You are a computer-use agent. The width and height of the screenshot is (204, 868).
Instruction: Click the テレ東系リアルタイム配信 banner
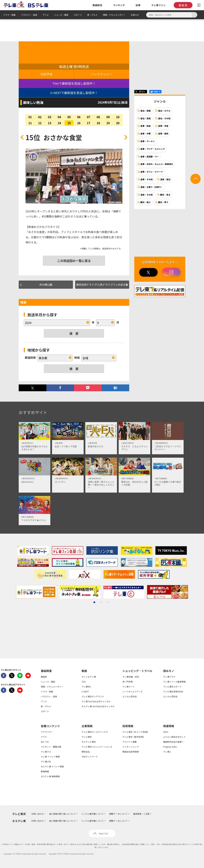[160, 291]
